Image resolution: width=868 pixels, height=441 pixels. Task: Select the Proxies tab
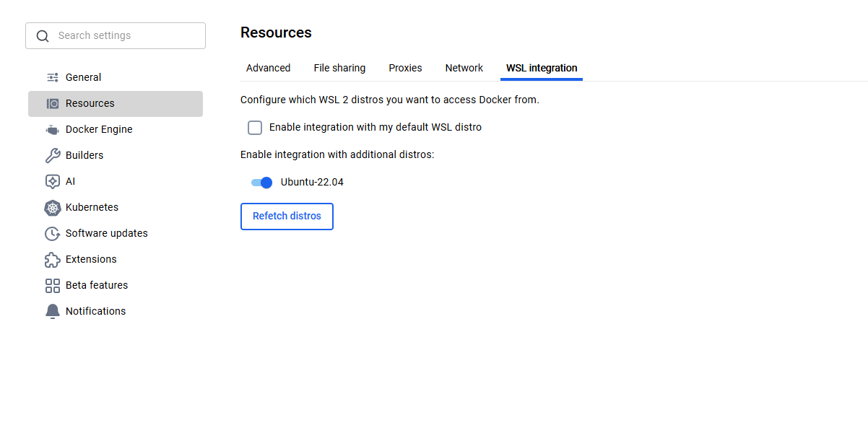tap(405, 68)
